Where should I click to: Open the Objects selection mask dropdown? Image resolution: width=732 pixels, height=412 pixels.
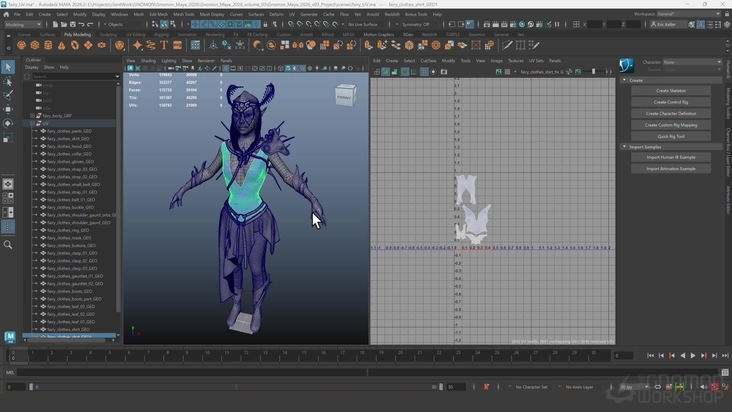click(x=124, y=24)
